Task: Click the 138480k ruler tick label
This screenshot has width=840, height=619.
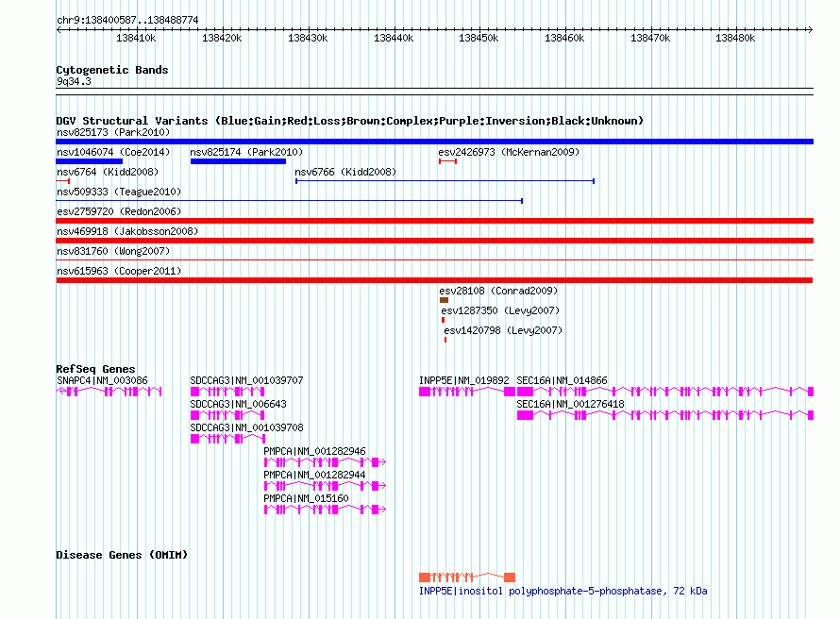Action: click(x=735, y=38)
